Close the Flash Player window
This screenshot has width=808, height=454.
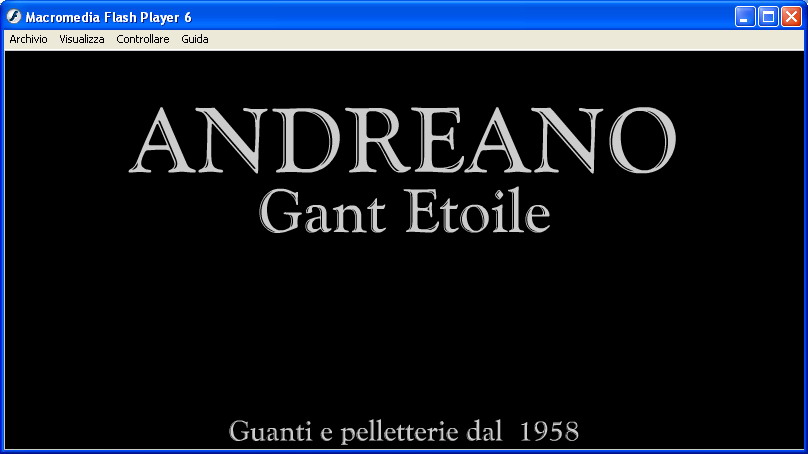pyautogui.click(x=792, y=17)
